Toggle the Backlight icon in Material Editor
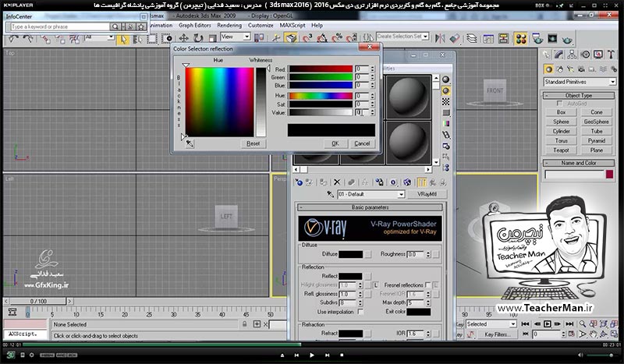The width and height of the screenshot is (624, 364). [445, 91]
